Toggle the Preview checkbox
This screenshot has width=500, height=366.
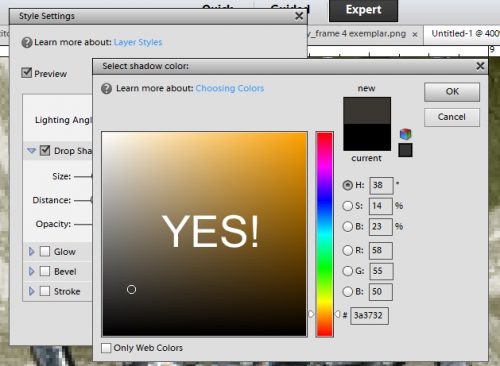click(26, 73)
